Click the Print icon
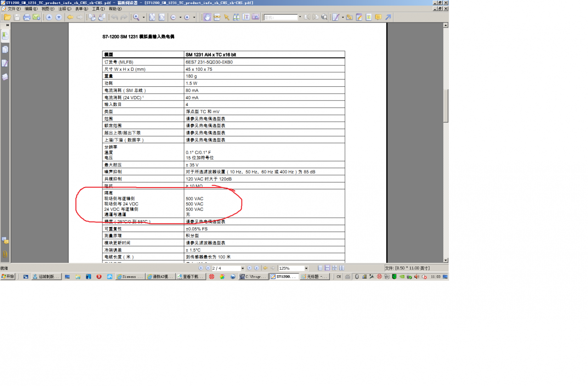Image resolution: width=588 pixels, height=386 pixels. tap(27, 17)
